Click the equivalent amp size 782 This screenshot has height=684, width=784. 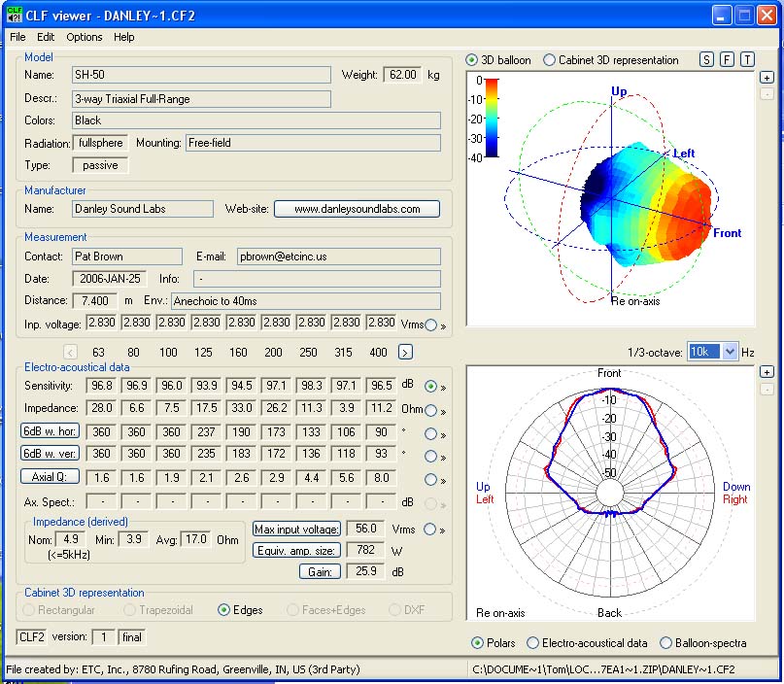(365, 550)
